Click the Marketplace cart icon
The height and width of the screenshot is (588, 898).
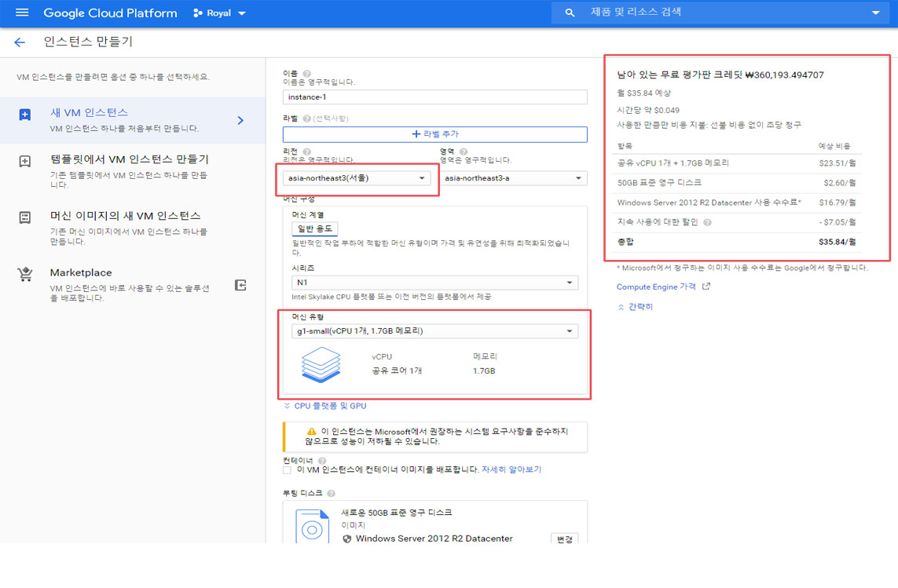click(x=25, y=274)
